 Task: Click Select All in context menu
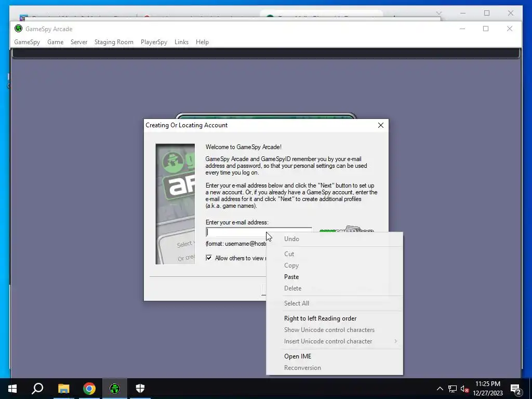point(335,303)
